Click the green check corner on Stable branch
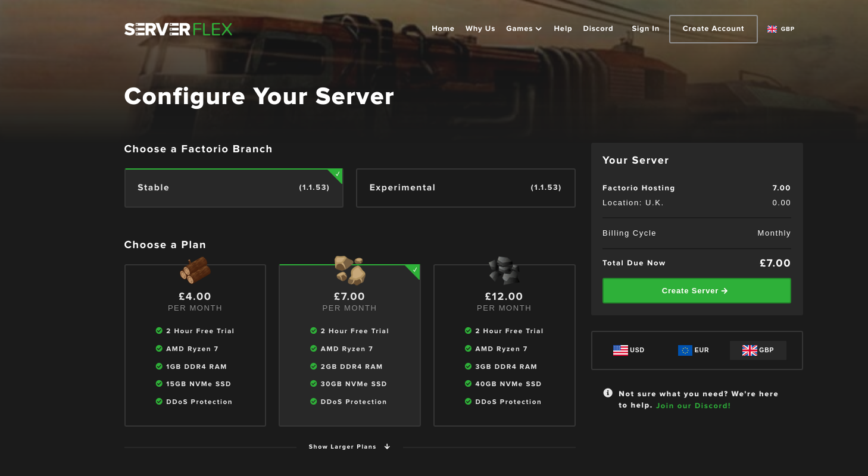Image resolution: width=868 pixels, height=476 pixels. tap(336, 175)
